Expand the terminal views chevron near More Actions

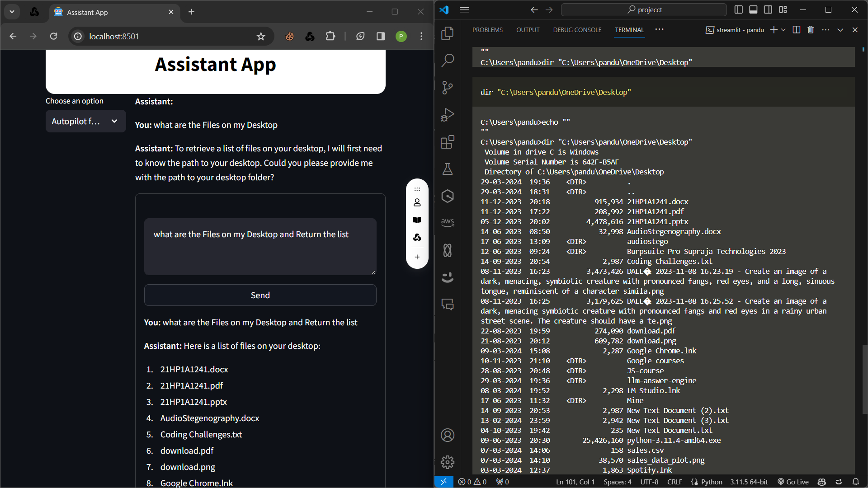840,29
